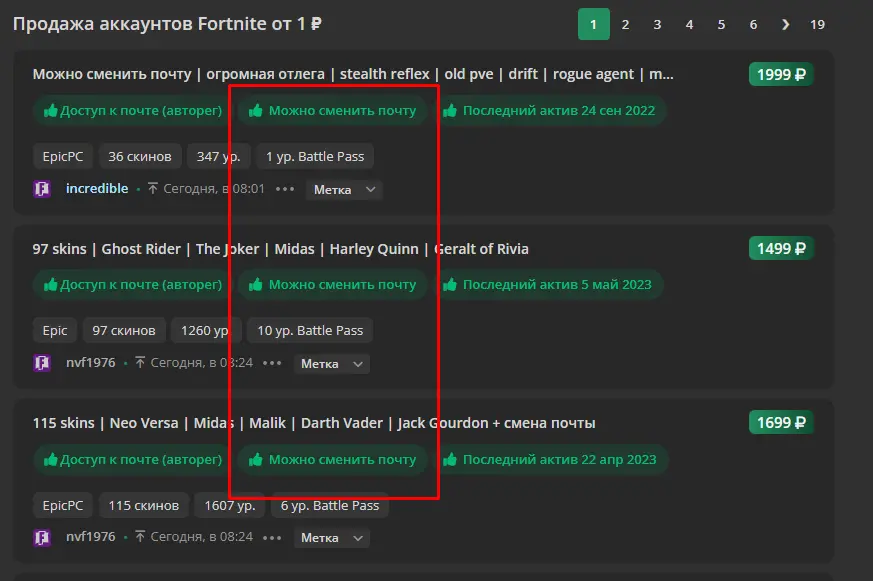Click the 97 скинов tag

(124, 331)
